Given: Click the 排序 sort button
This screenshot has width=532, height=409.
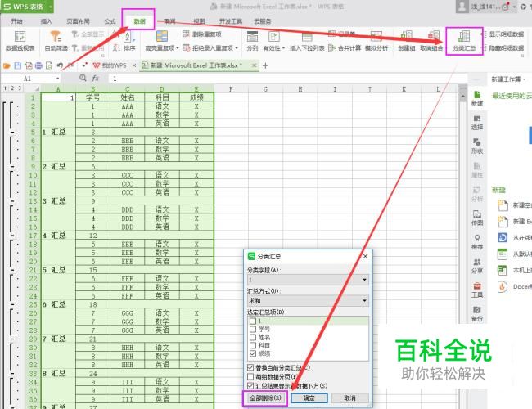Looking at the screenshot, I should tap(129, 41).
